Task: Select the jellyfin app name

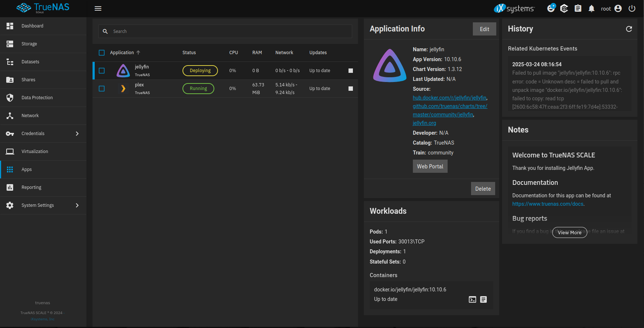Action: point(142,67)
